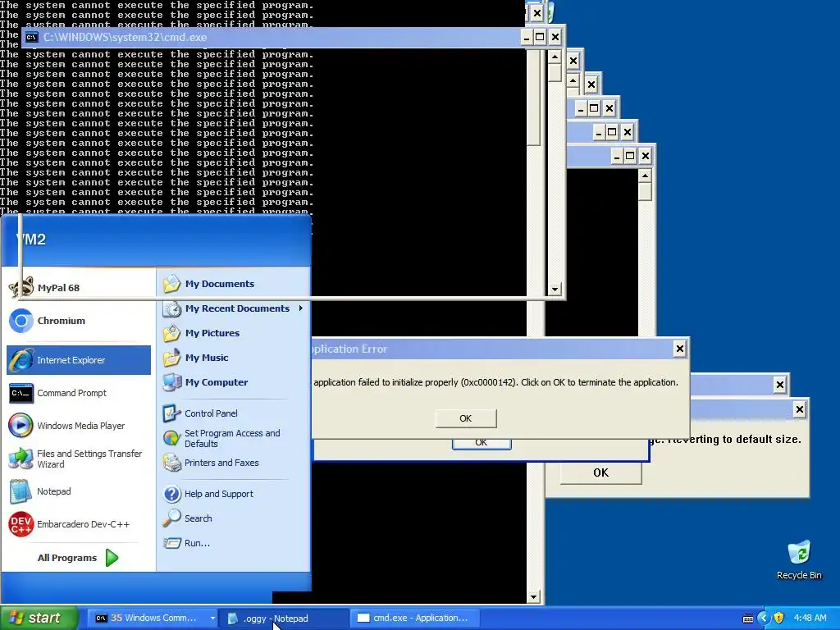This screenshot has width=840, height=630.
Task: Open Command Prompt from Start menu
Action: 79,393
